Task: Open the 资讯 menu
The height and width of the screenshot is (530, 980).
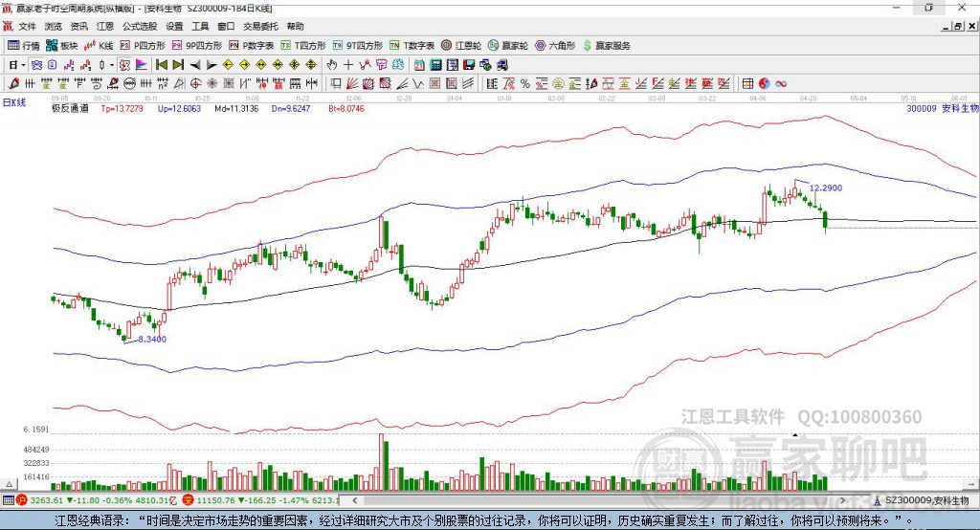Action: point(78,26)
